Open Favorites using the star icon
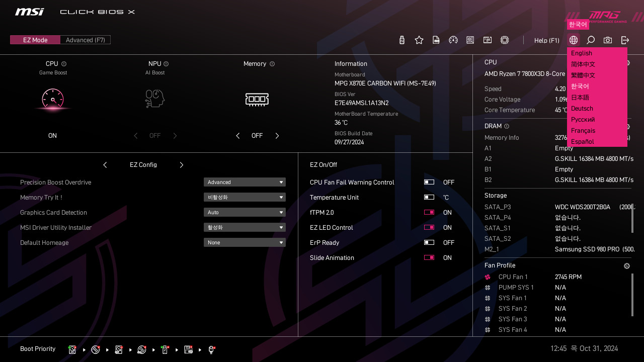This screenshot has width=644, height=362. click(x=419, y=40)
